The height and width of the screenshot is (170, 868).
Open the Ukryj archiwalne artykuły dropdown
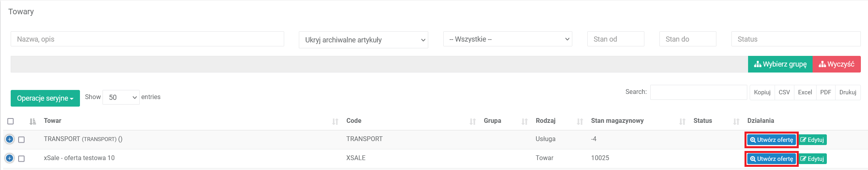[x=363, y=40]
